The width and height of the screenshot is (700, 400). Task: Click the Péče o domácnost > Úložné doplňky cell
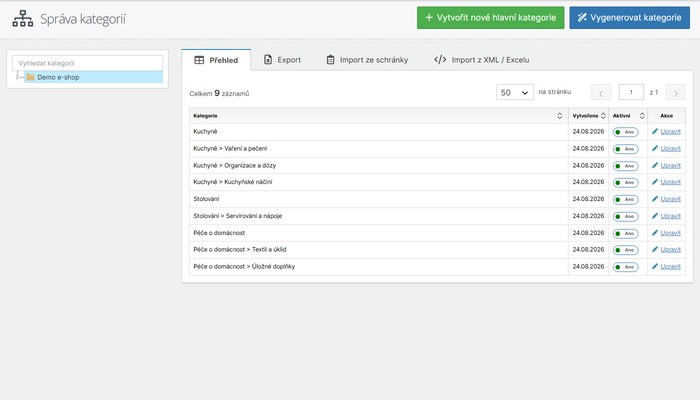pyautogui.click(x=379, y=267)
